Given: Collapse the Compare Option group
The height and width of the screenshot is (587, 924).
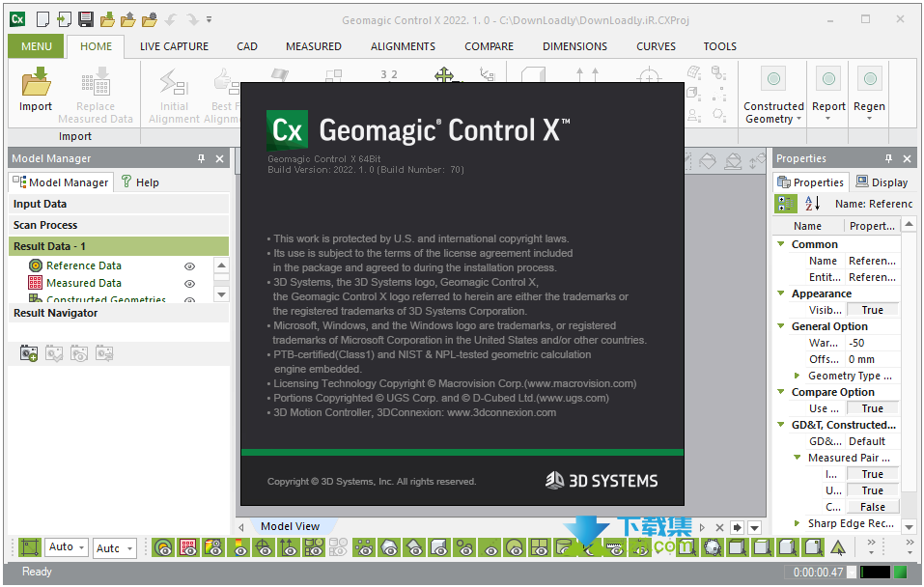Looking at the screenshot, I should [781, 392].
